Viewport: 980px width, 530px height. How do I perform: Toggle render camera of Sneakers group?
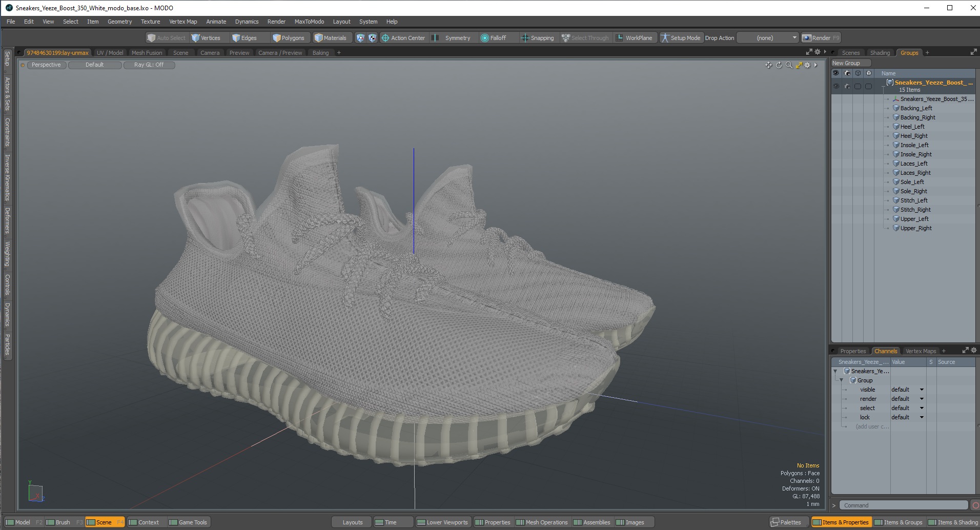tap(847, 86)
